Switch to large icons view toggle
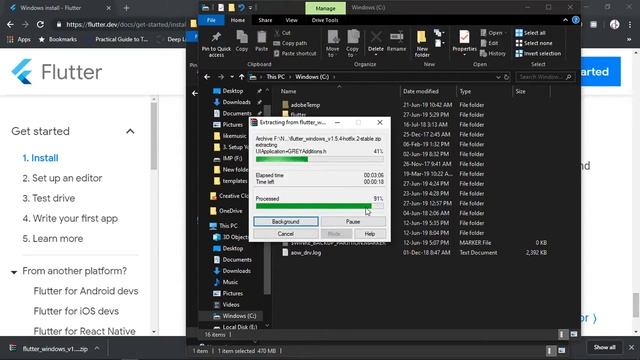 [x=574, y=334]
